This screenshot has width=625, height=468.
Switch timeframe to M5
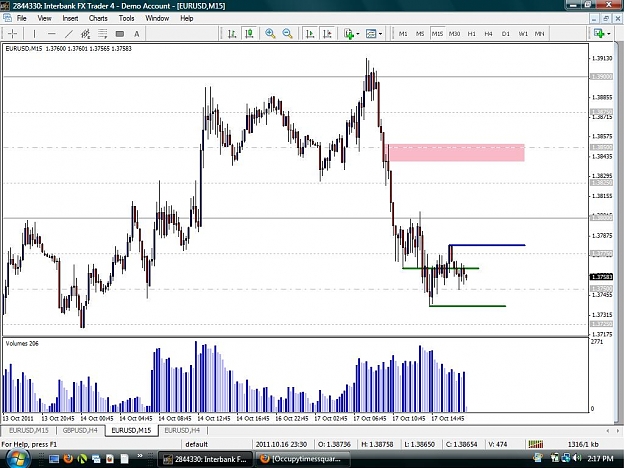420,34
